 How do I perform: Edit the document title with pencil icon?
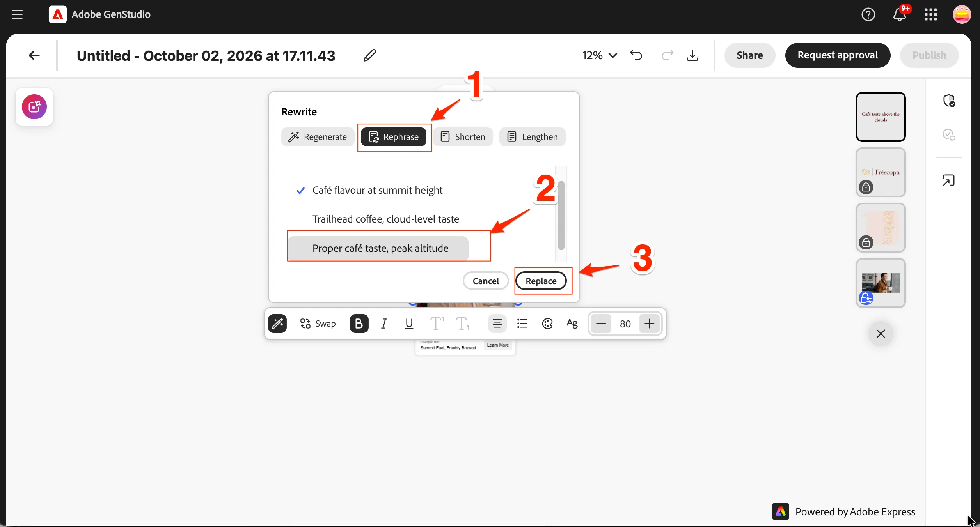point(369,55)
